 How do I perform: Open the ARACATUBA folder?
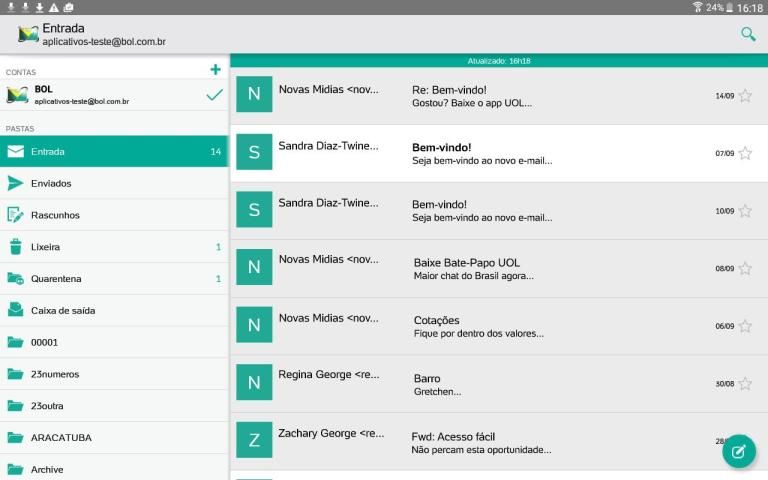(114, 438)
